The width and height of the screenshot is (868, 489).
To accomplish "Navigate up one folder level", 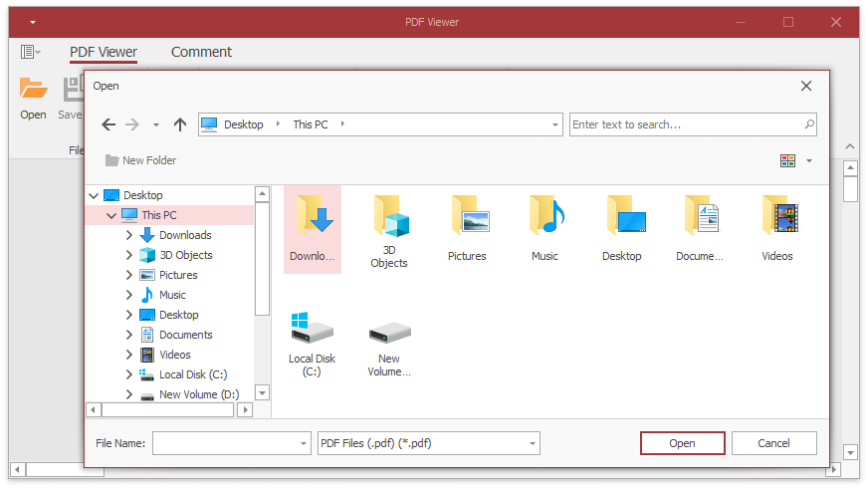I will [180, 124].
